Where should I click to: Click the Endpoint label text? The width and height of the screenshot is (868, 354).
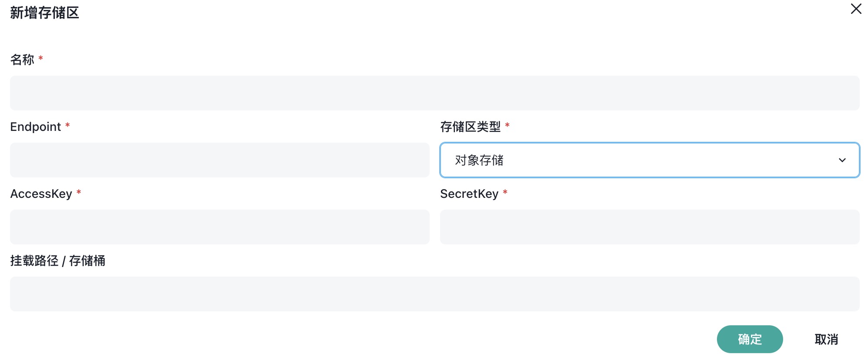click(36, 127)
